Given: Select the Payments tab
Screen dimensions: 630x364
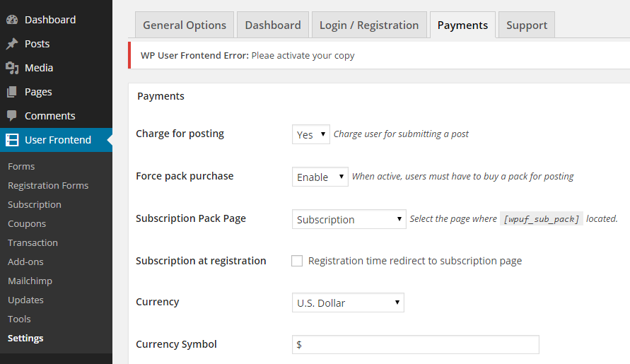Looking at the screenshot, I should tap(463, 25).
